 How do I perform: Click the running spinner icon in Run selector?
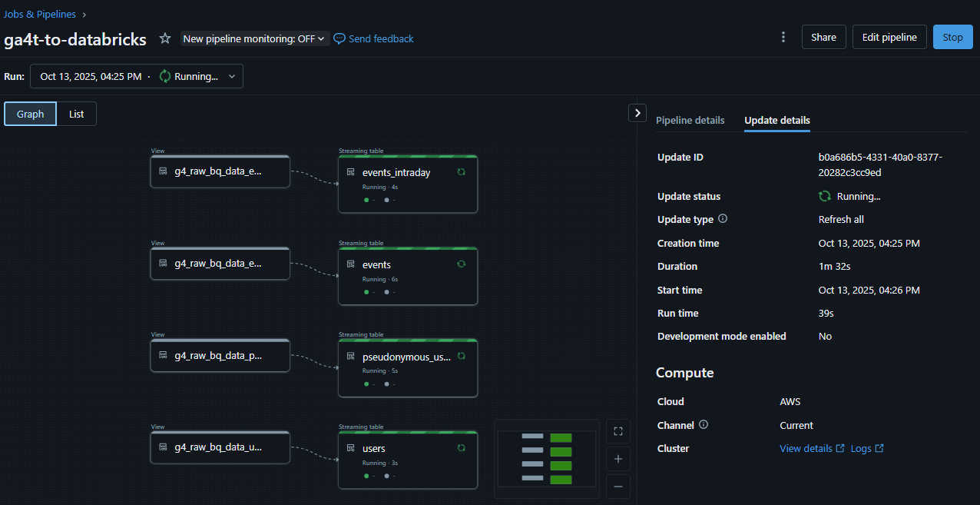coord(165,76)
